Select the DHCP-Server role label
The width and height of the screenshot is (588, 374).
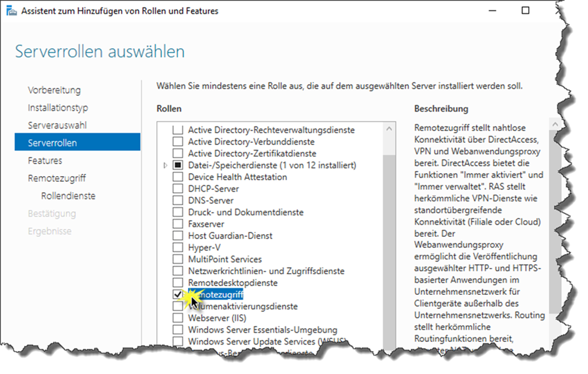pos(214,189)
